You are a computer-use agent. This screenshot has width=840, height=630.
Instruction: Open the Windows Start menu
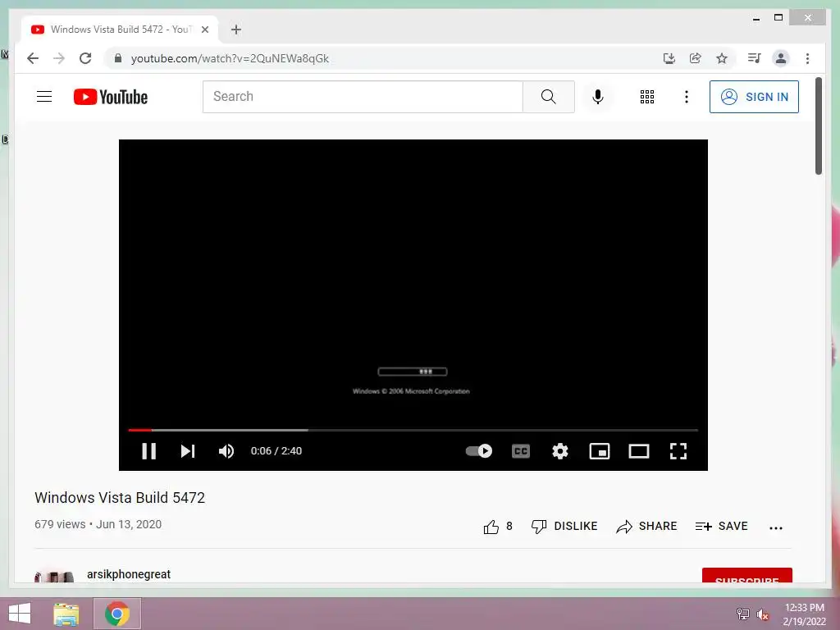20,614
